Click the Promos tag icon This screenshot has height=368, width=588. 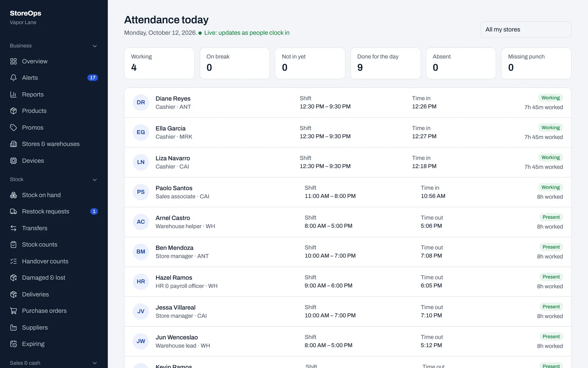point(14,128)
